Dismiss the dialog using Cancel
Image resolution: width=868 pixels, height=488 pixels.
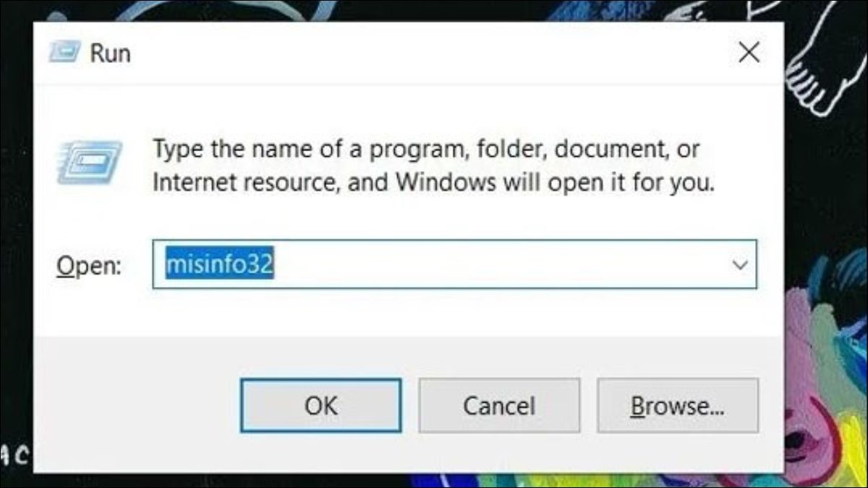[x=499, y=406]
